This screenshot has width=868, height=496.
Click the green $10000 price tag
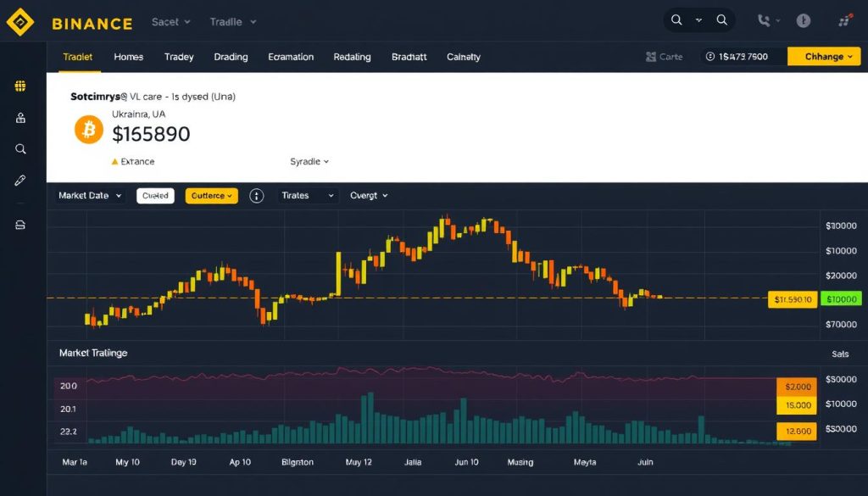point(842,299)
